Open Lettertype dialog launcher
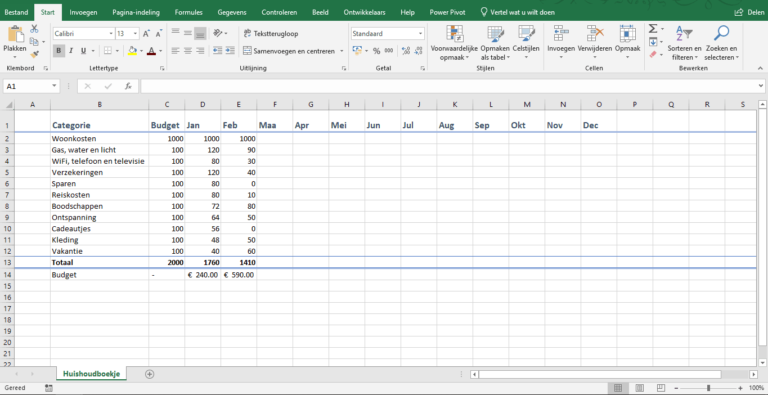768x395 pixels. 162,69
